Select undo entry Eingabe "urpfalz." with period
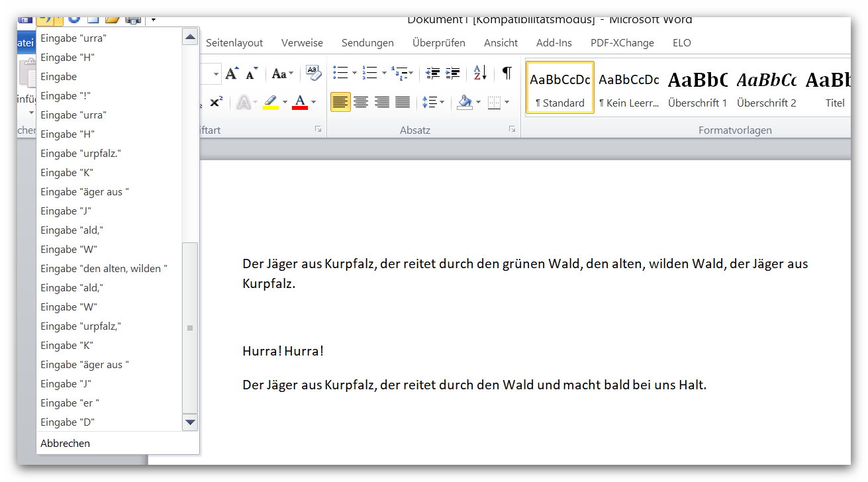The height and width of the screenshot is (482, 868). pos(109,153)
